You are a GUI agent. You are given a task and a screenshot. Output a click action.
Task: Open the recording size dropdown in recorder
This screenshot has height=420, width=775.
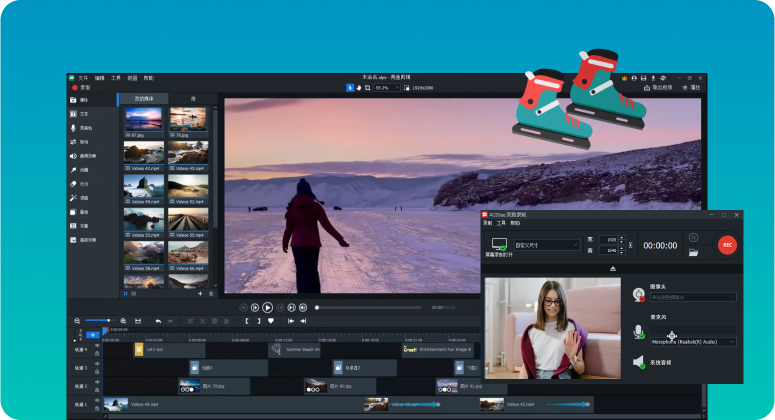pos(547,245)
